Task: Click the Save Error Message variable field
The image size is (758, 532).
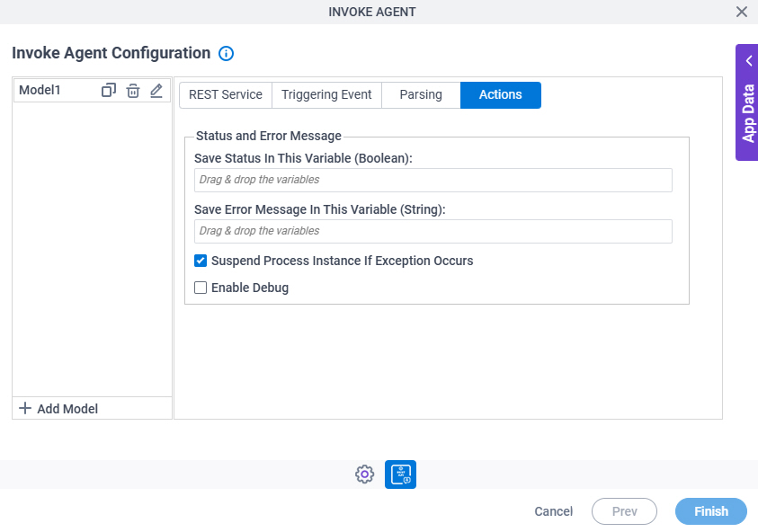Action: 433,231
